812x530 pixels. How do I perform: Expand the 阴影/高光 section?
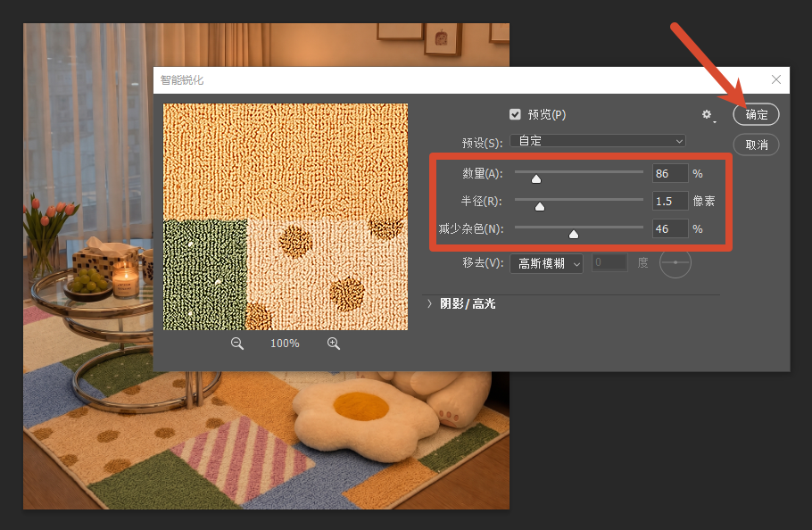click(x=429, y=304)
